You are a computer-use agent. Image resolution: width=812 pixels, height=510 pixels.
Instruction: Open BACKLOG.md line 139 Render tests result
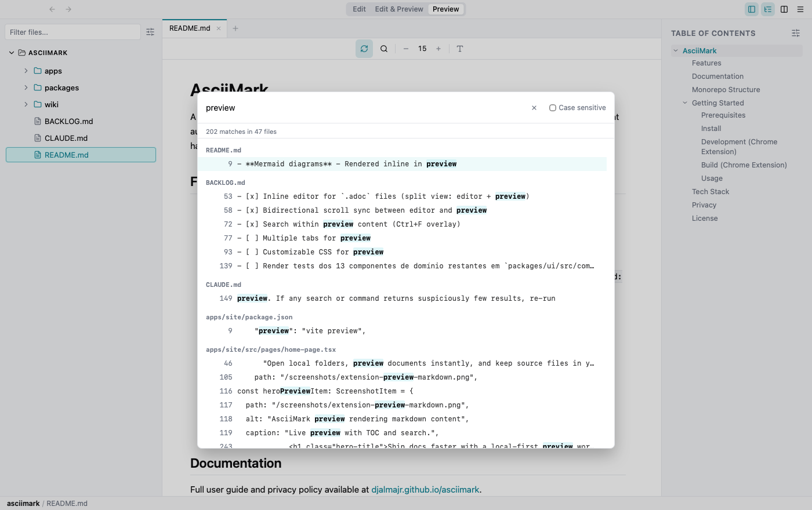(x=402, y=266)
